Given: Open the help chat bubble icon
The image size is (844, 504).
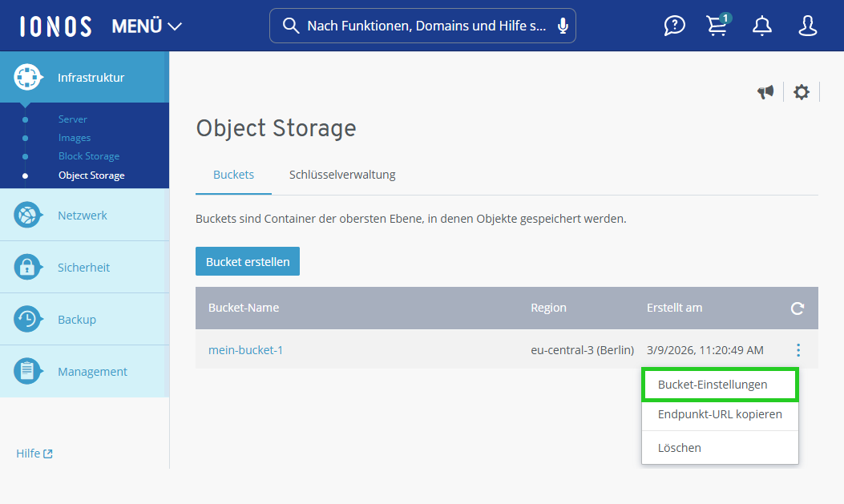Looking at the screenshot, I should 674,25.
